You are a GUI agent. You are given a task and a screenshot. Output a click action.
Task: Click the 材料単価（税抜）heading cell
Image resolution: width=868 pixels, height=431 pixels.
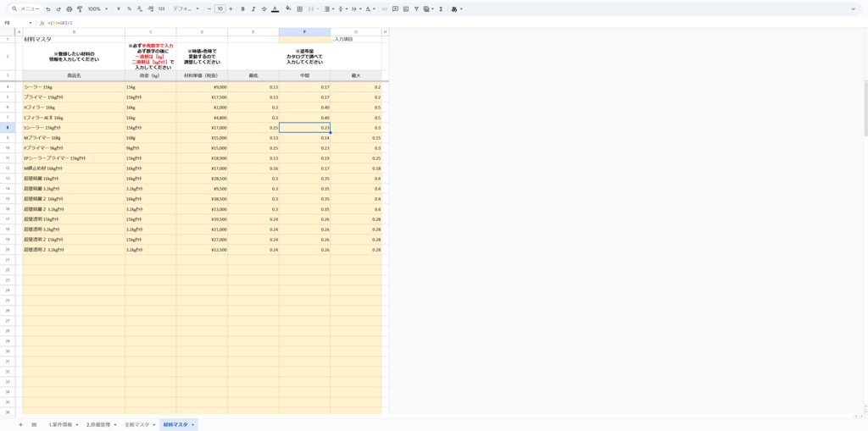point(202,75)
